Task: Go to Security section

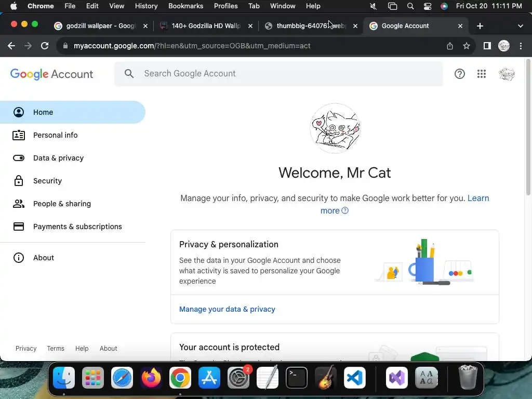Action: click(73, 181)
